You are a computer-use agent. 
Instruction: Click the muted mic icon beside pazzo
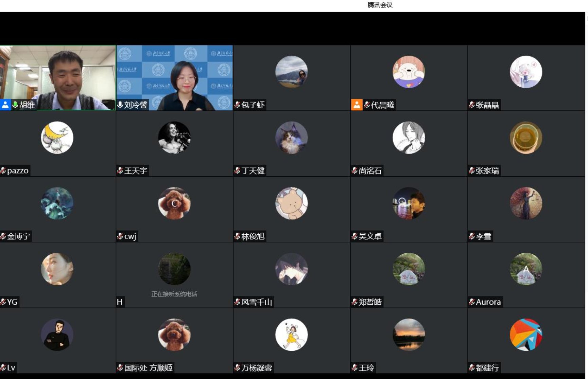click(3, 170)
